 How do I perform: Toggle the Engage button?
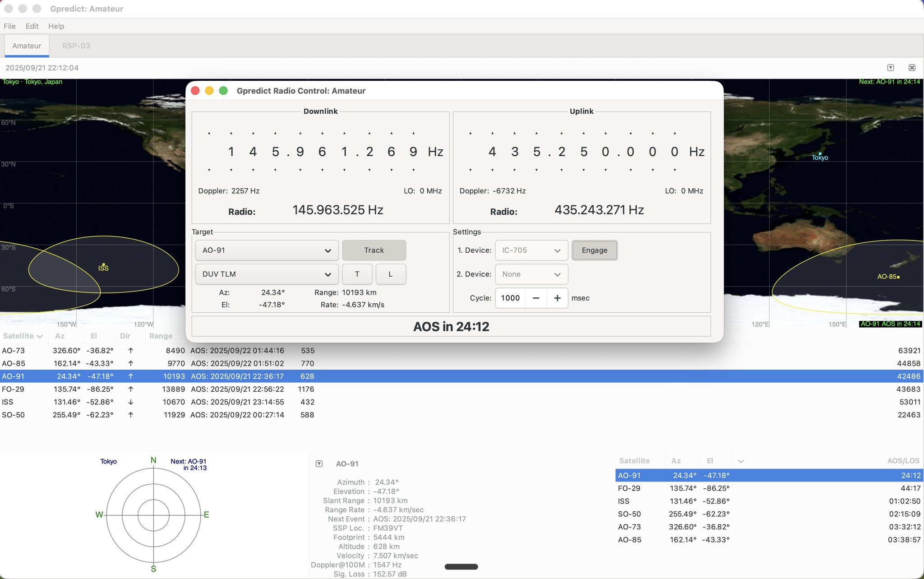point(594,250)
